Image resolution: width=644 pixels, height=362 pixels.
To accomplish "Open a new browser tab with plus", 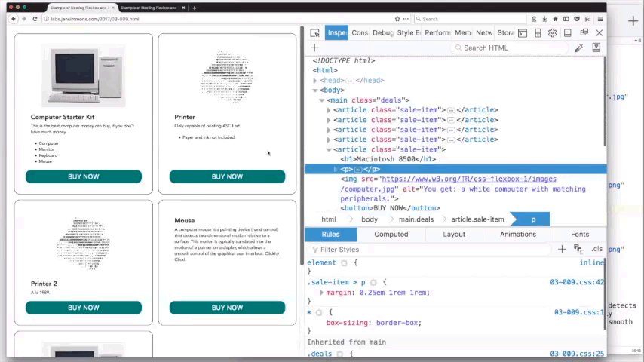I will 195,8.
